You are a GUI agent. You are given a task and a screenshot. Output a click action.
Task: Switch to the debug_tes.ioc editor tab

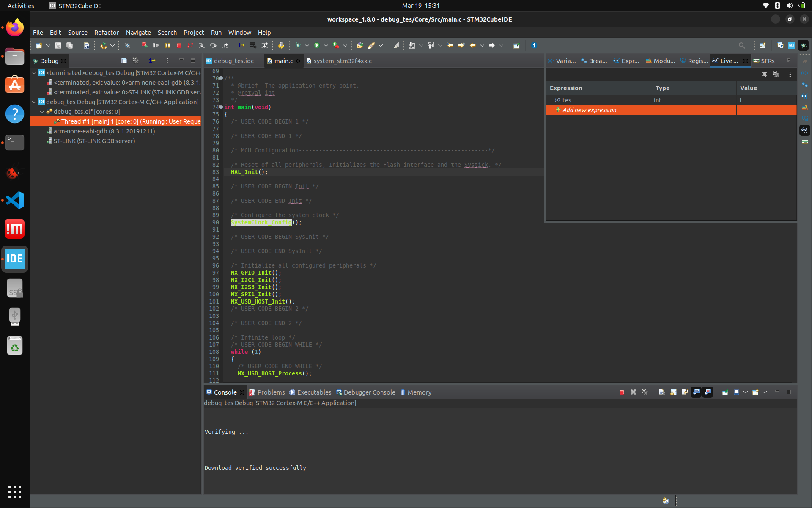pyautogui.click(x=233, y=61)
